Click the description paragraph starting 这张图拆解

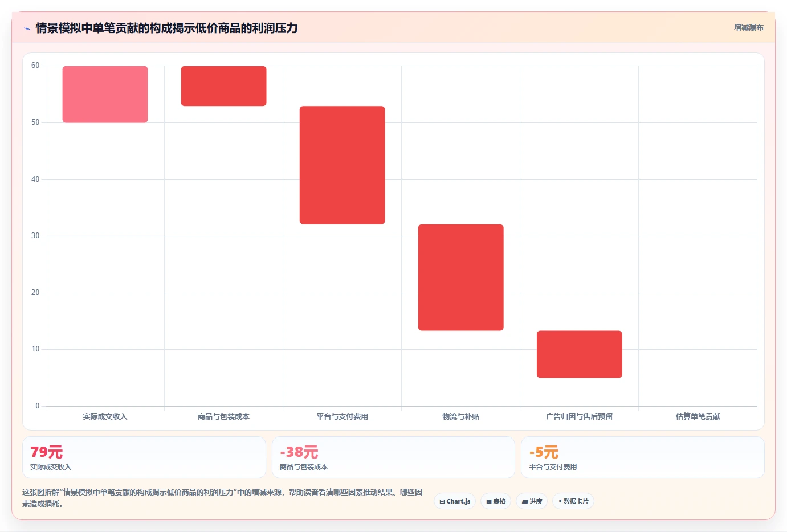tap(222, 498)
